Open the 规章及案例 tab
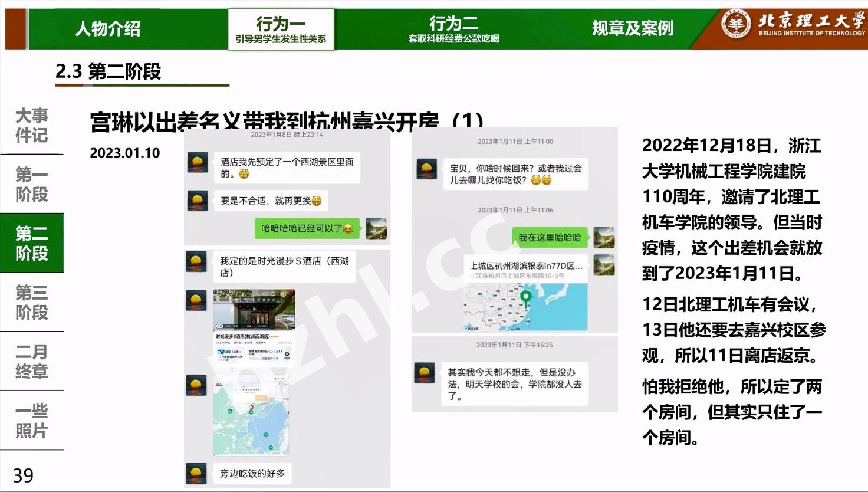Screen dimensions: 868x492 tap(633, 28)
